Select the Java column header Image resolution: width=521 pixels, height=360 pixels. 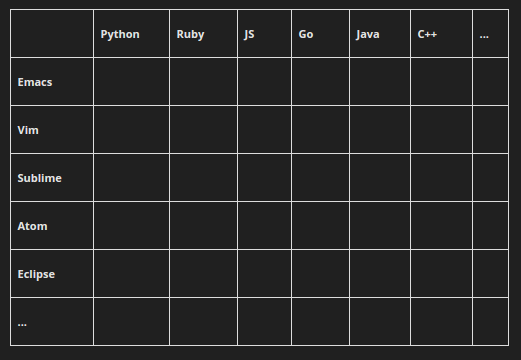point(380,34)
